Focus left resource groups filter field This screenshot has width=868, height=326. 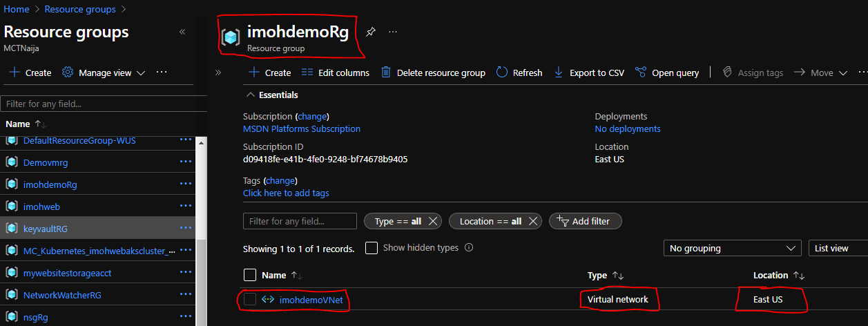[x=103, y=104]
